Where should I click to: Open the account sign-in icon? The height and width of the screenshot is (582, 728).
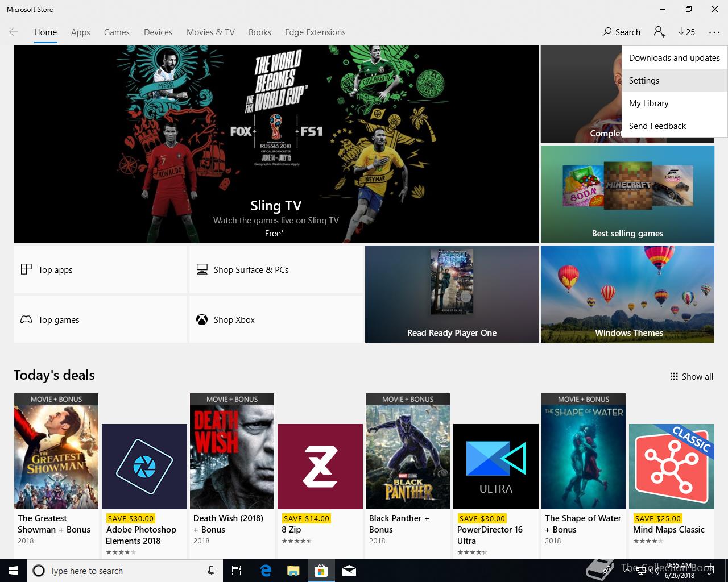coord(659,32)
